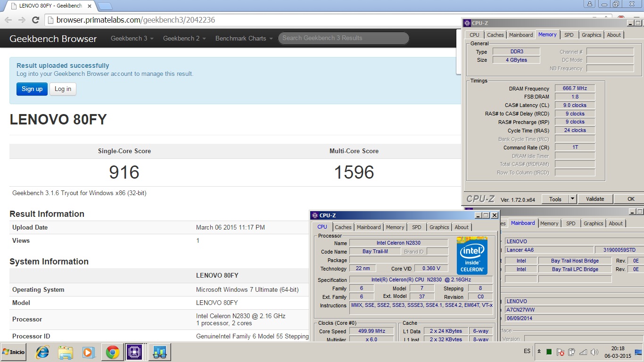
Task: Click SPD tab in Mainboard CPU-Z window
Action: [571, 223]
